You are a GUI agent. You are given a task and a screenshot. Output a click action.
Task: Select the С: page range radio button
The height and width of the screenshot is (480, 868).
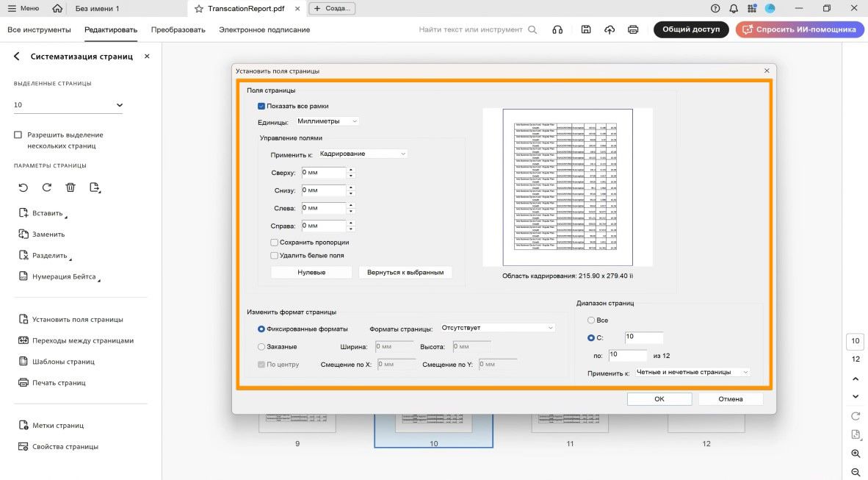pyautogui.click(x=590, y=337)
